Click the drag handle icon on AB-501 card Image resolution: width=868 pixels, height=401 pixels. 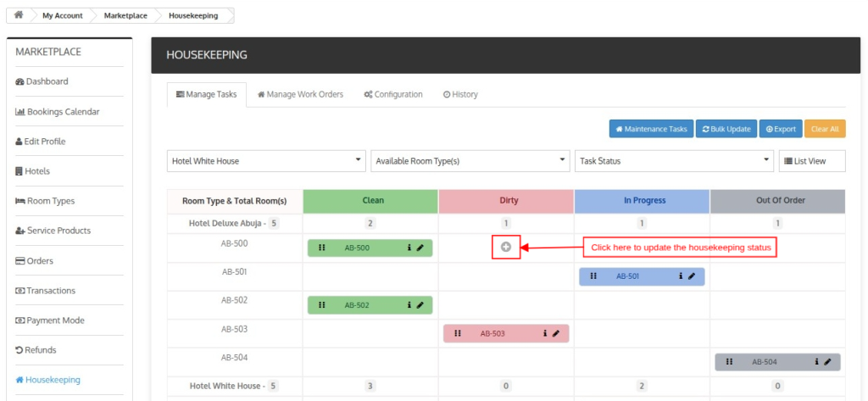[593, 276]
